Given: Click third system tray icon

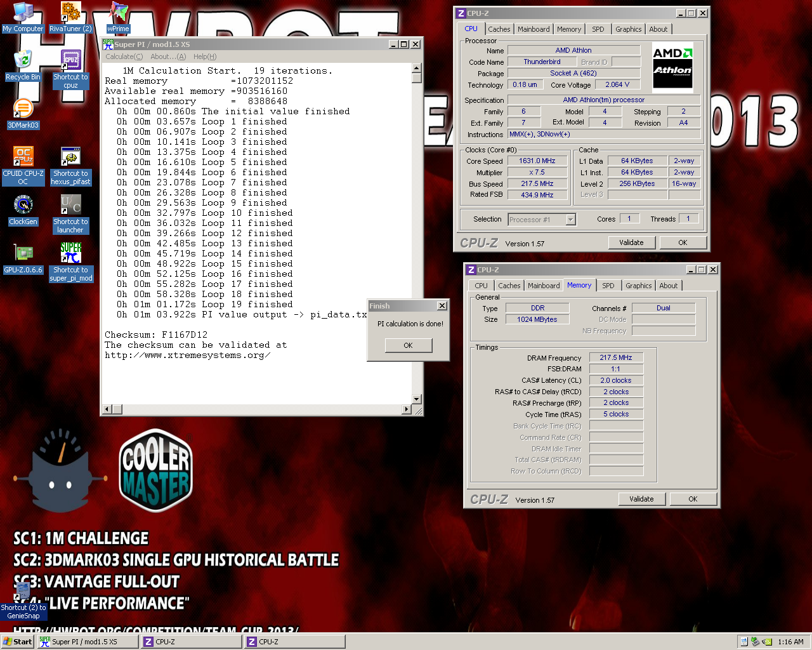Looking at the screenshot, I should (x=767, y=642).
